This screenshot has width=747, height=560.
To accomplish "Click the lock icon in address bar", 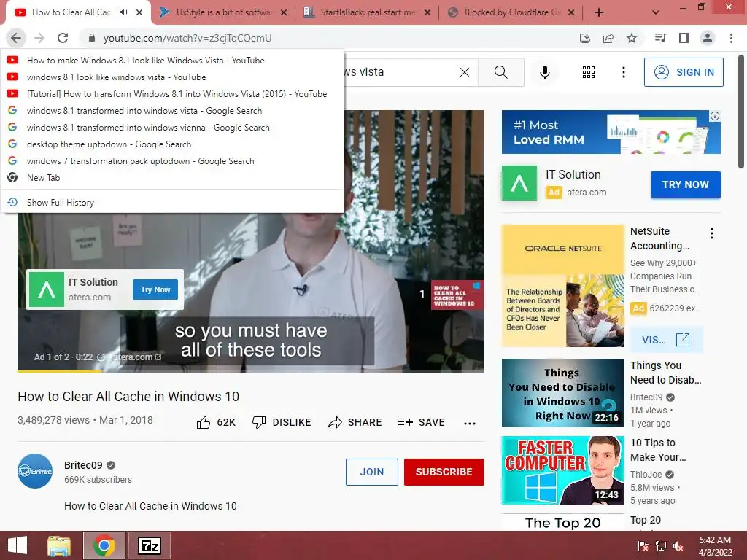I will coord(92,38).
